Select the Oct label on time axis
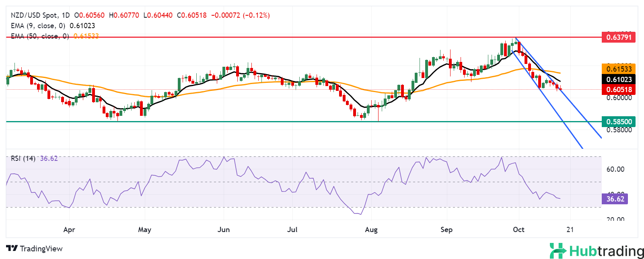 (x=518, y=230)
